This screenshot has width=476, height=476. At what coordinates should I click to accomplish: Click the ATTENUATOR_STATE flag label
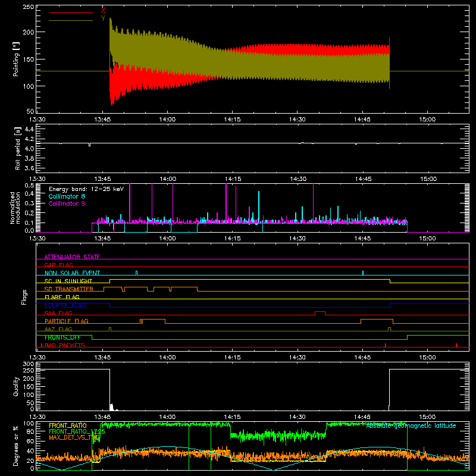click(x=72, y=257)
